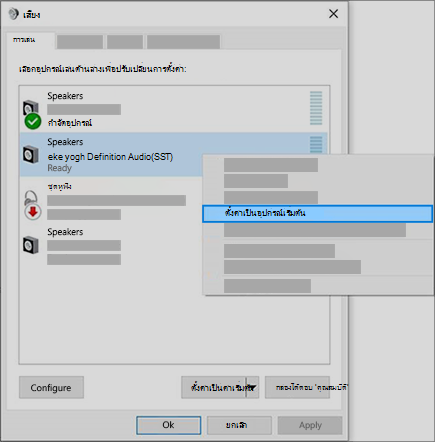Click the headset icon with red down arrow
Screen dimensions: 435x442
point(32,205)
